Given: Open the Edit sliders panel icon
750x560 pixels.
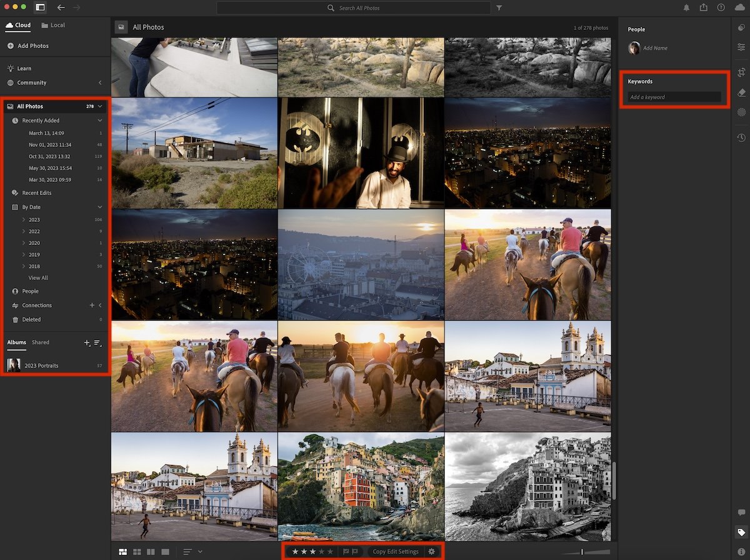Looking at the screenshot, I should click(x=741, y=47).
